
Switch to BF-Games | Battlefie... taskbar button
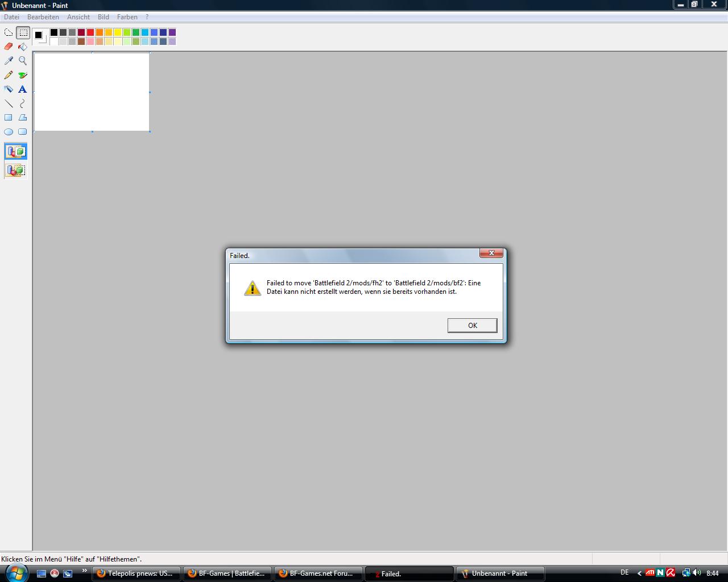[x=227, y=573]
